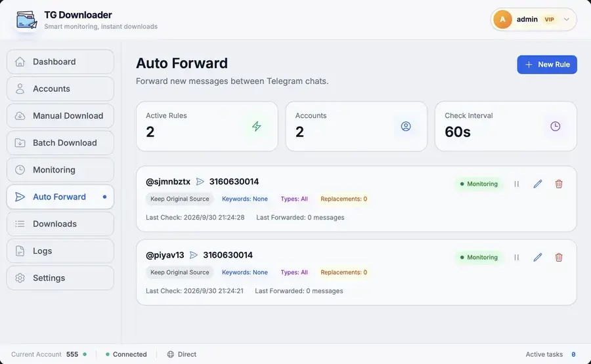Click the admin username label
Image resolution: width=591 pixels, height=364 pixels.
click(x=527, y=19)
